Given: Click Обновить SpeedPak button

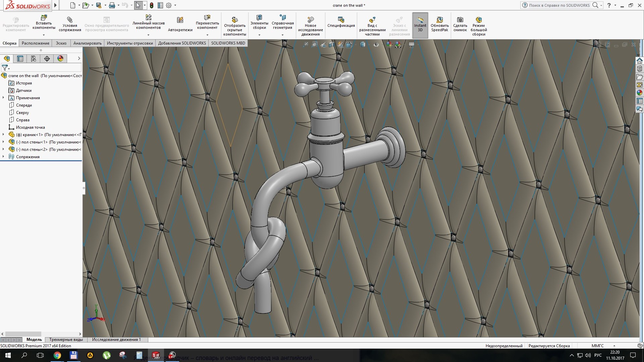Looking at the screenshot, I should (440, 24).
